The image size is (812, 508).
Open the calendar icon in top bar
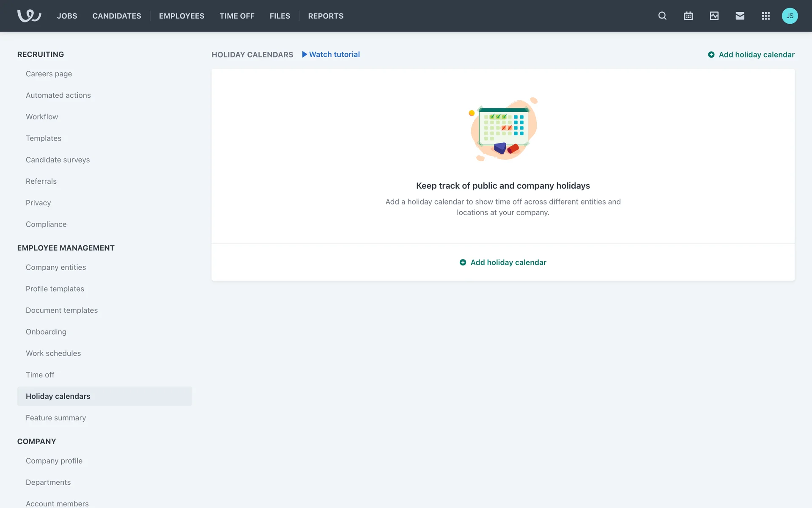[x=688, y=16]
